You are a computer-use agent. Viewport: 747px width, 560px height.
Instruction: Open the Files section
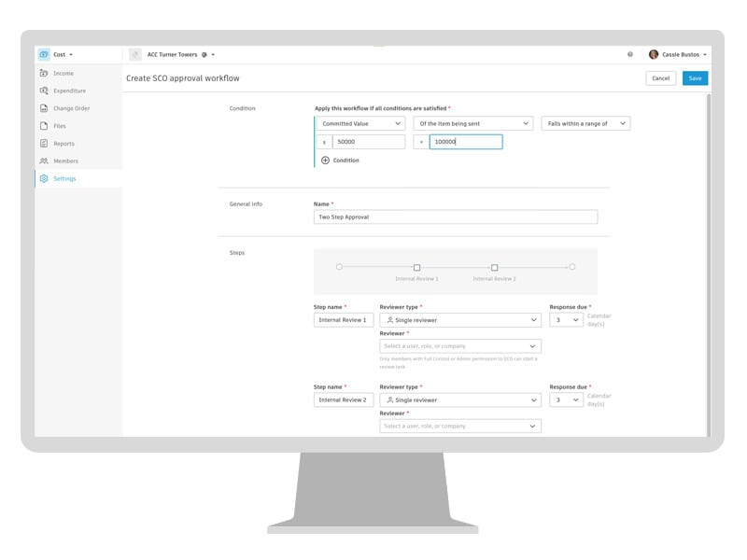click(60, 126)
